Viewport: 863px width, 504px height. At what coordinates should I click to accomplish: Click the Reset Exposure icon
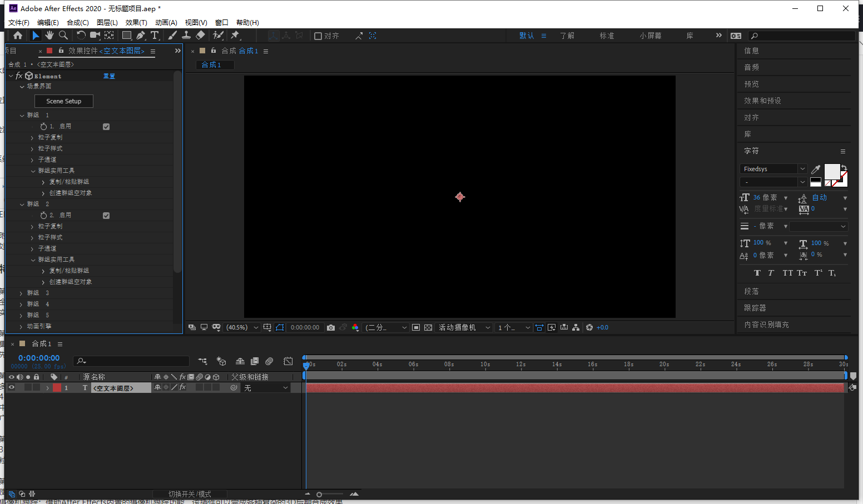(589, 328)
